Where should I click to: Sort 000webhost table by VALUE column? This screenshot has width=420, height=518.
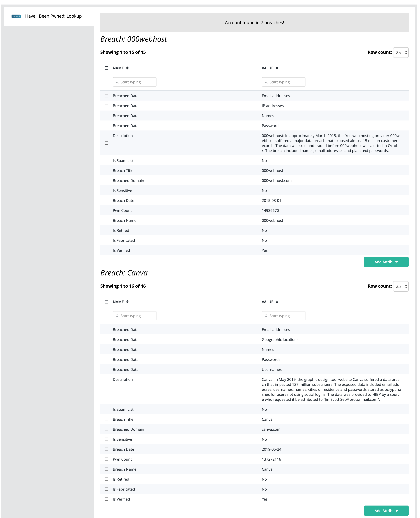(270, 68)
